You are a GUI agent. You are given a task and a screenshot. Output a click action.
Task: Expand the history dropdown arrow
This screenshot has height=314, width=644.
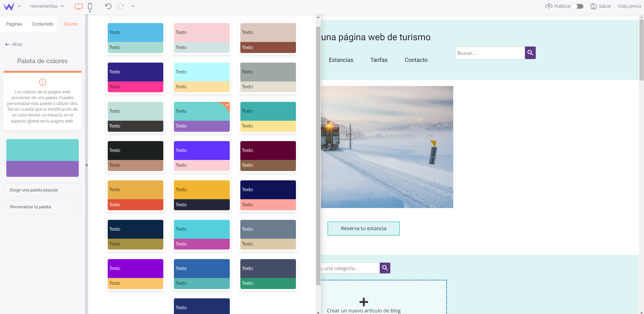coord(133,6)
